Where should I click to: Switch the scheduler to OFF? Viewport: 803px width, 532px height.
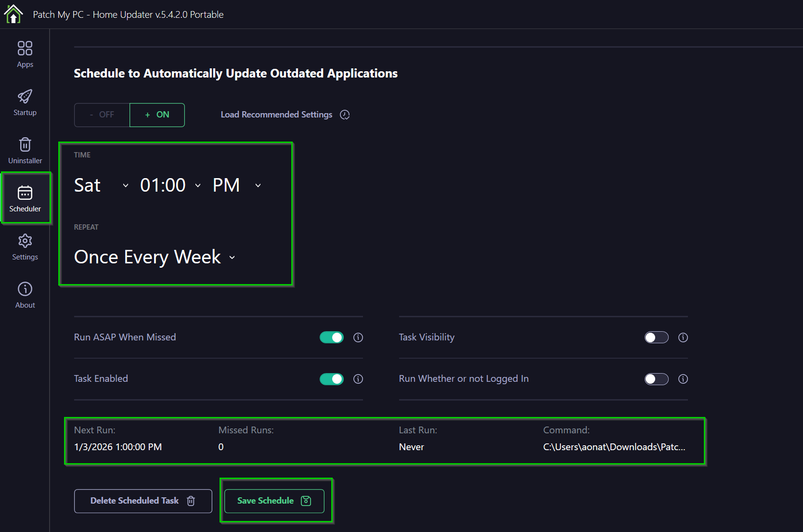coord(102,115)
